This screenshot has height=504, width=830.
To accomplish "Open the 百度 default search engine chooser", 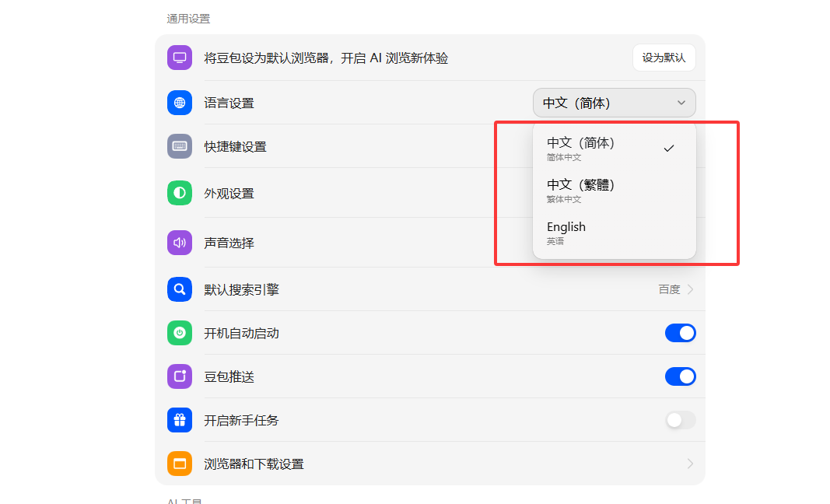I will point(675,289).
